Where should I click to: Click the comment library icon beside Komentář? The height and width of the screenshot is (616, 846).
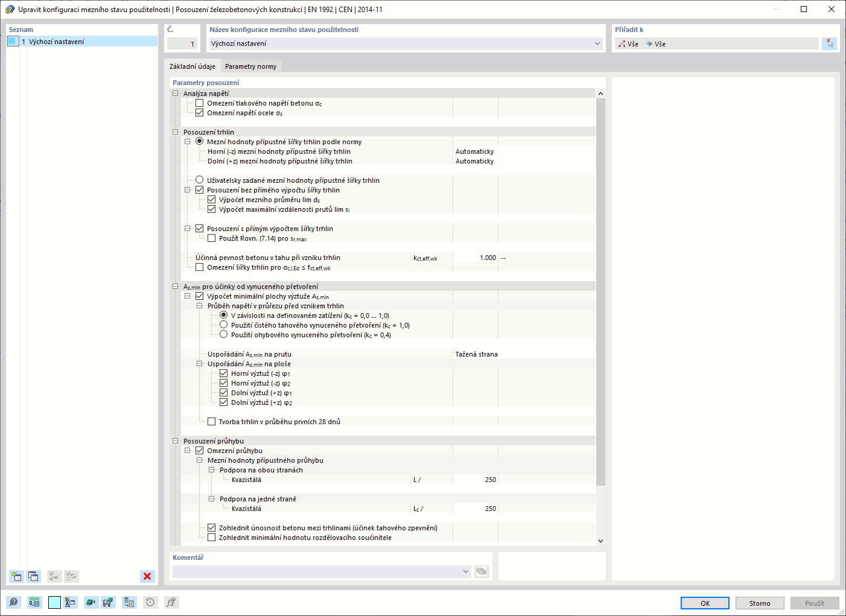(482, 571)
